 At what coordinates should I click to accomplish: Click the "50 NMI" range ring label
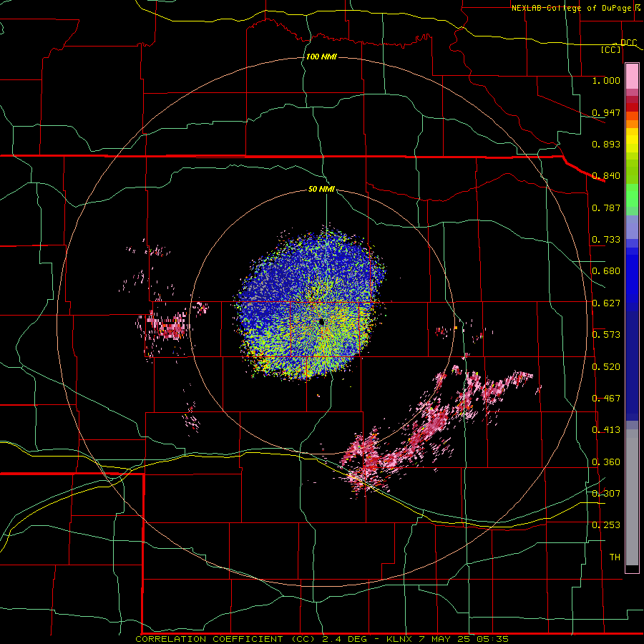click(x=321, y=189)
